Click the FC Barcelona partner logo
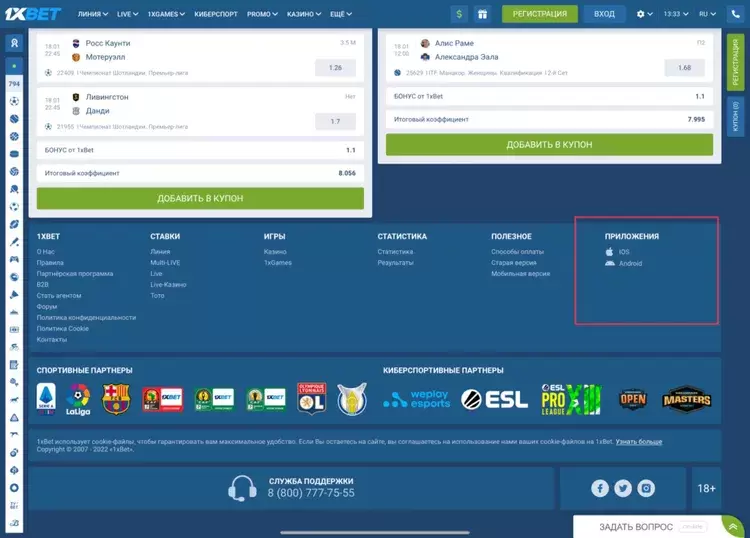 click(116, 399)
